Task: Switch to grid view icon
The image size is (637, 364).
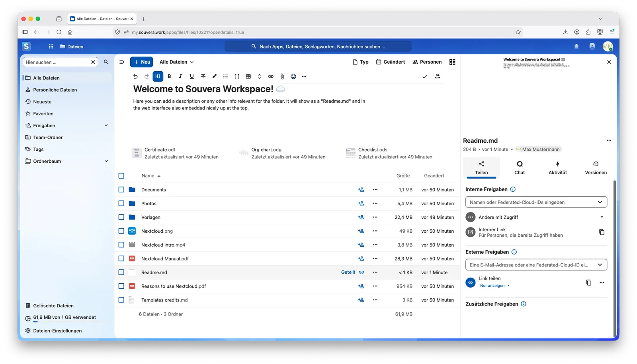Action: point(452,62)
